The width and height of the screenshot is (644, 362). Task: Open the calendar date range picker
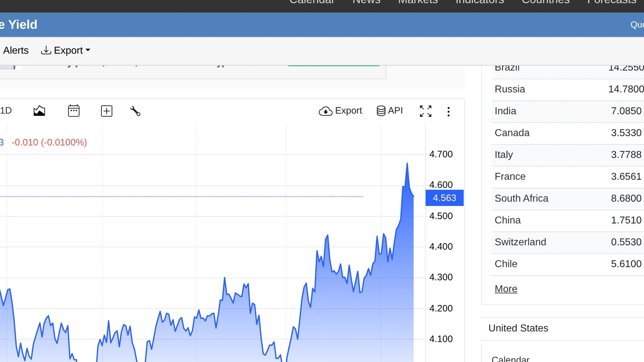click(74, 111)
